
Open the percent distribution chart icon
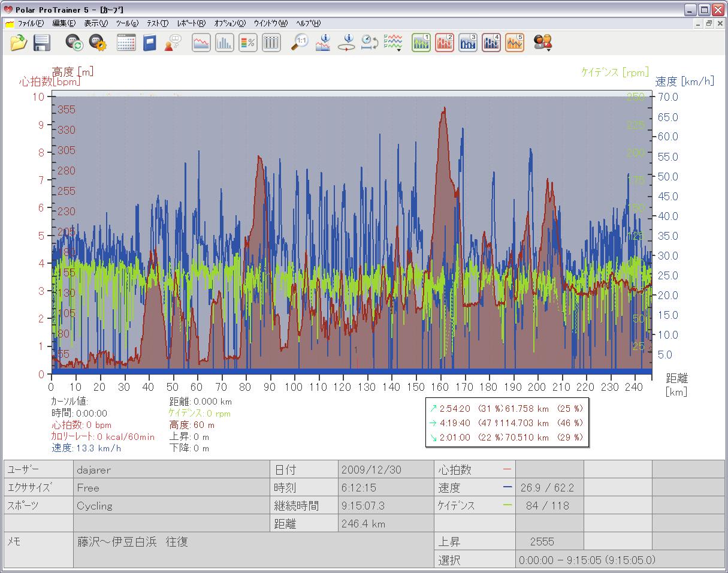pos(248,43)
